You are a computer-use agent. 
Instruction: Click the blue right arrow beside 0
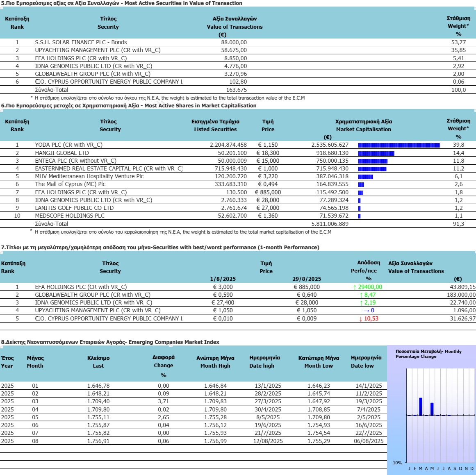click(x=367, y=311)
